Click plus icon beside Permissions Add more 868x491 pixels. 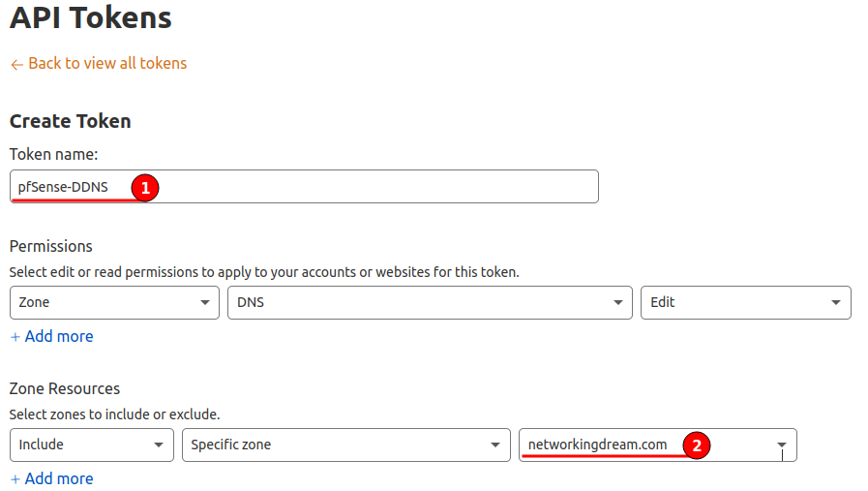click(x=15, y=337)
